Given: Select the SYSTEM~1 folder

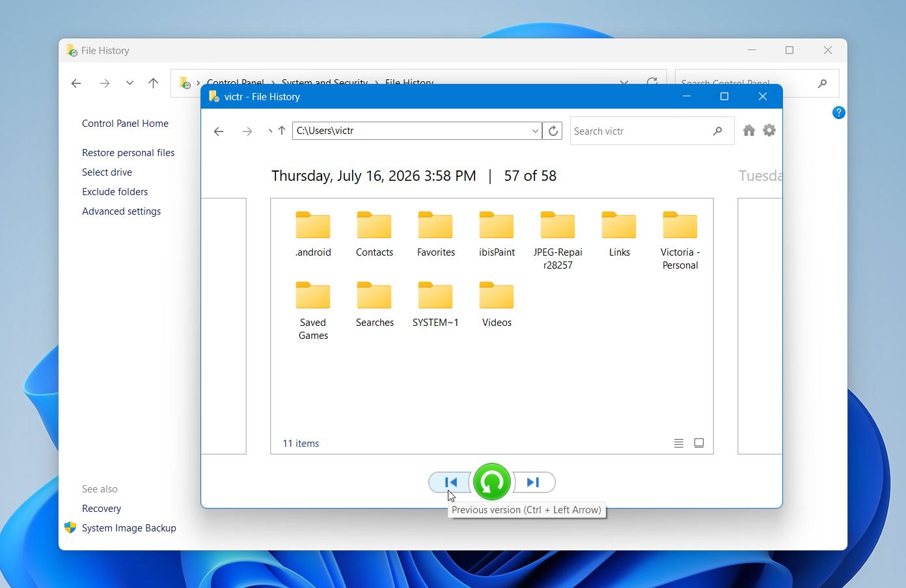Looking at the screenshot, I should [435, 305].
